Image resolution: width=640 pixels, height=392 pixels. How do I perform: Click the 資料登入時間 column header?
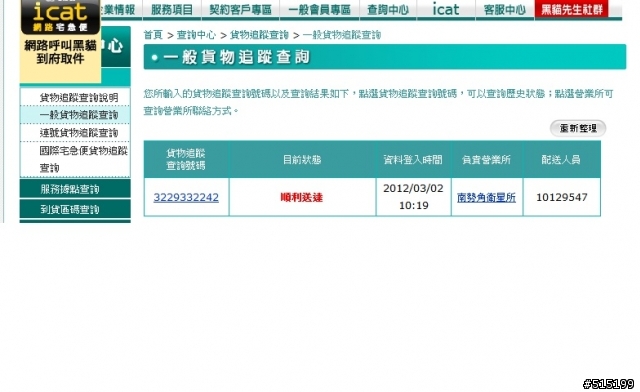point(413,160)
